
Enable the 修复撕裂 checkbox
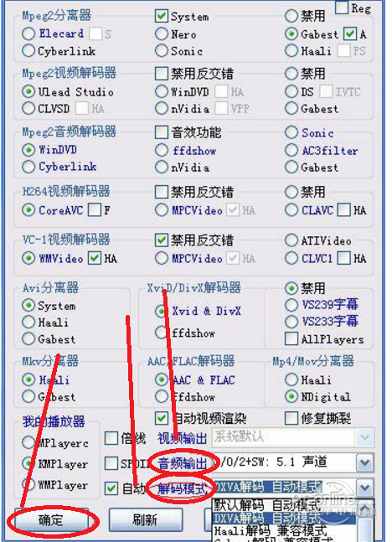(291, 418)
